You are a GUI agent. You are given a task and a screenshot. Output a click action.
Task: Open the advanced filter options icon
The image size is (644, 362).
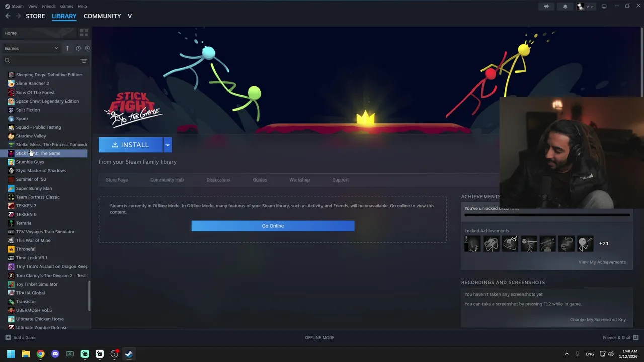click(84, 61)
